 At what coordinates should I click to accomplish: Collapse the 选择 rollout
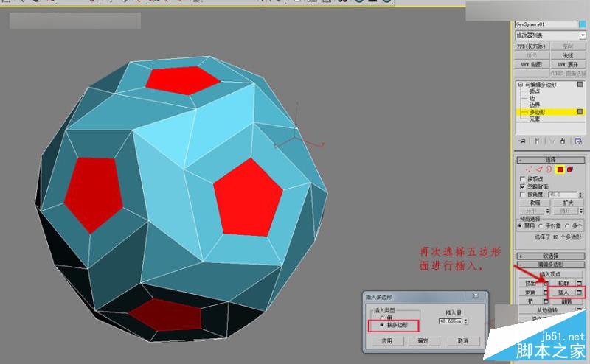(550, 160)
